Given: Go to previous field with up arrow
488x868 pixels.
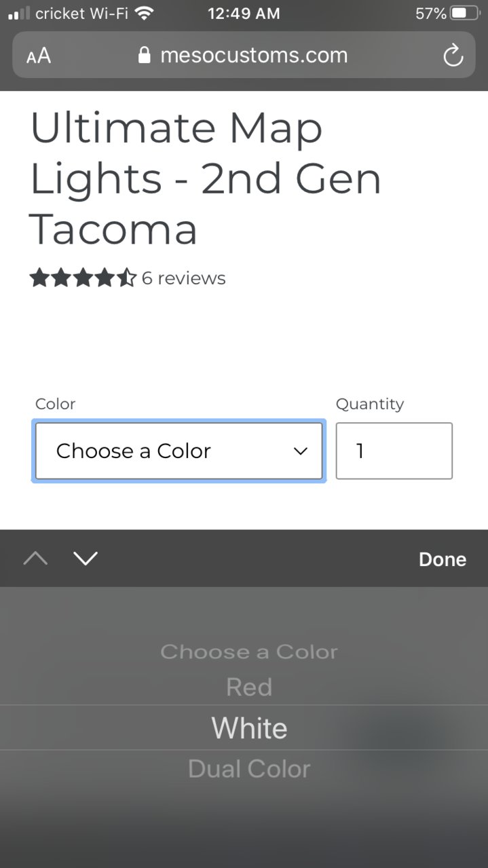Looking at the screenshot, I should (35, 559).
